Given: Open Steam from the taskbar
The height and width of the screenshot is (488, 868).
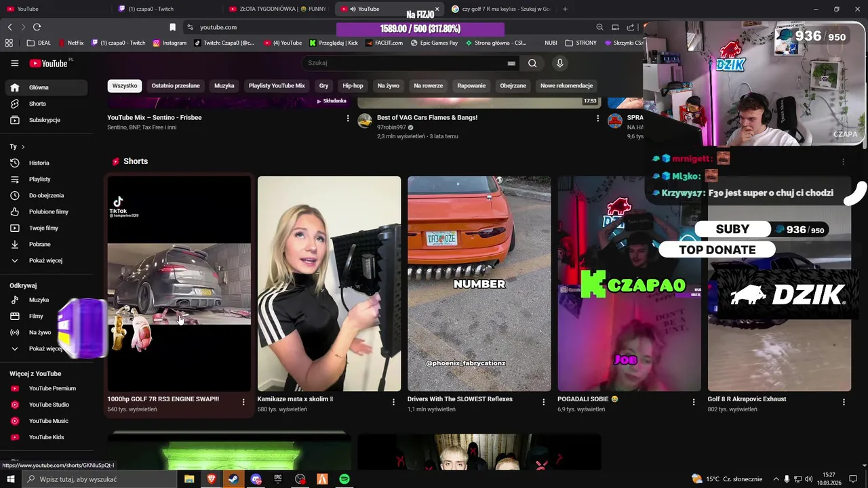Looking at the screenshot, I should point(233,479).
